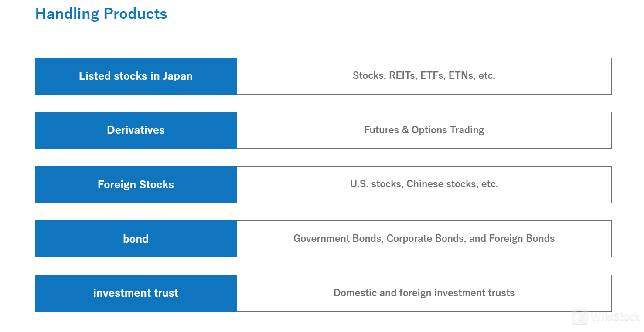Open the investment trust category

tap(136, 293)
